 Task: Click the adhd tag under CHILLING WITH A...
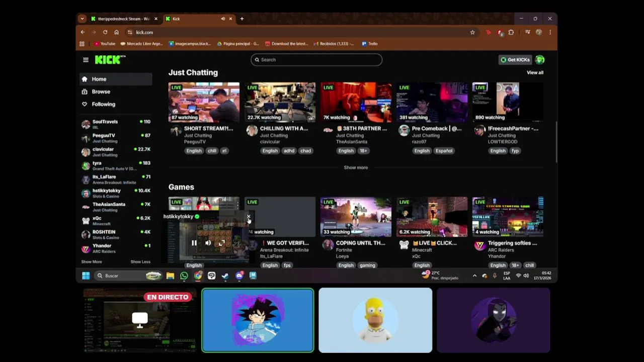[x=289, y=151]
